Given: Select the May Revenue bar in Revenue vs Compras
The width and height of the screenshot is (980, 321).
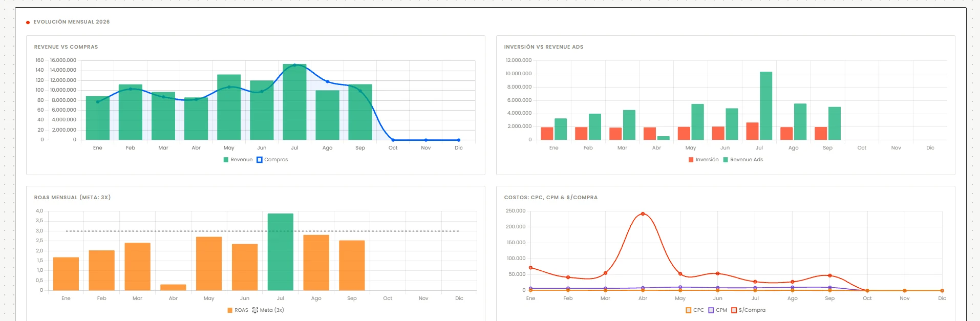Looking at the screenshot, I should click(229, 107).
